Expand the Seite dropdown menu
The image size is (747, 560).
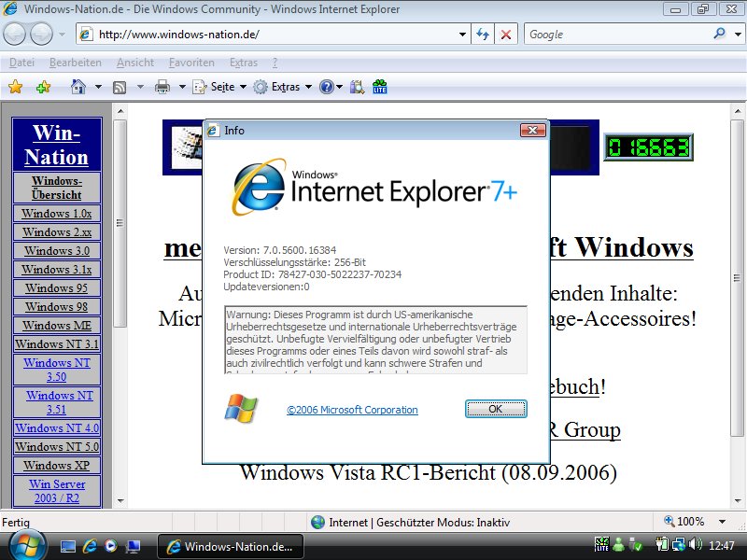point(243,87)
